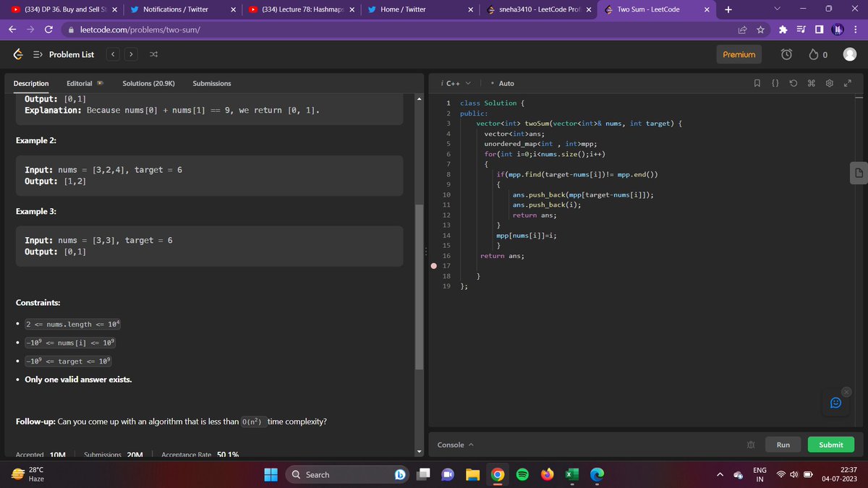
Task: Bookmark the Two Sum problem
Action: pyautogui.click(x=757, y=83)
